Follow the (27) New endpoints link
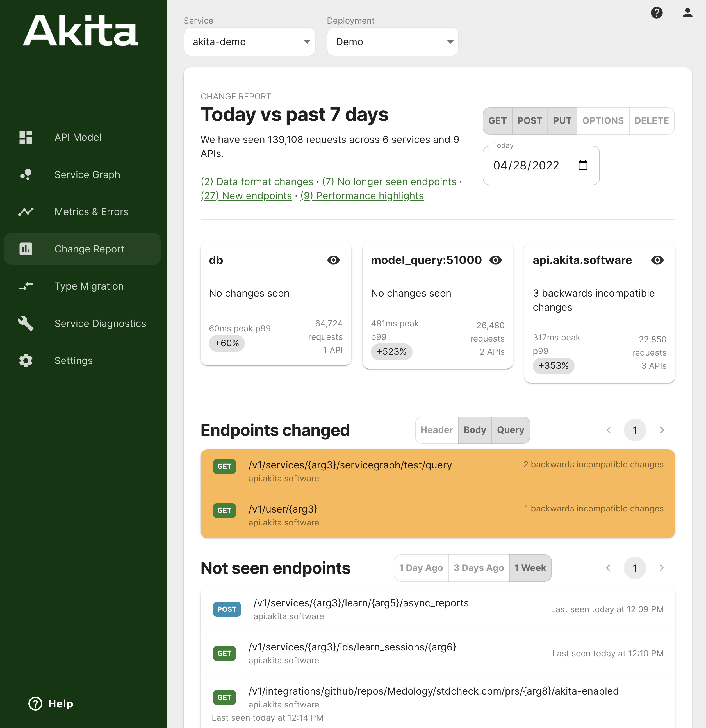 (x=246, y=196)
